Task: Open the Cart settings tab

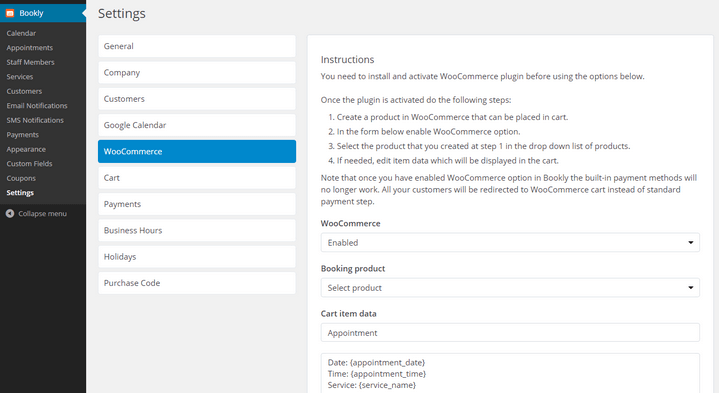Action: coord(197,178)
